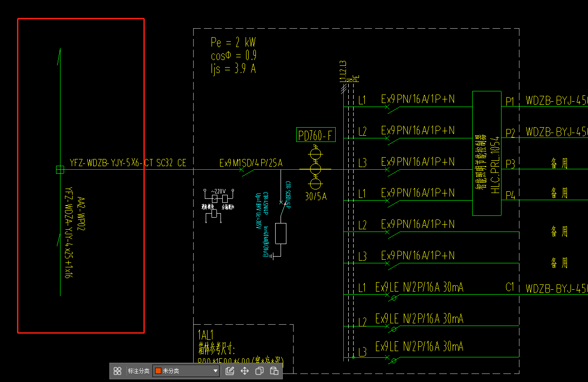This screenshot has width=588, height=382.
Task: Click the 'Pe = 2 kW' text
Action: [x=233, y=43]
